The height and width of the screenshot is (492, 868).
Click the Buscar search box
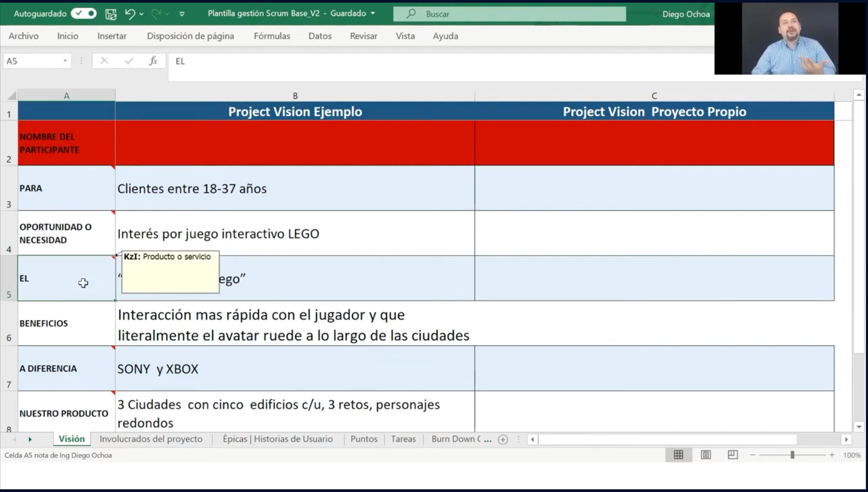point(510,14)
